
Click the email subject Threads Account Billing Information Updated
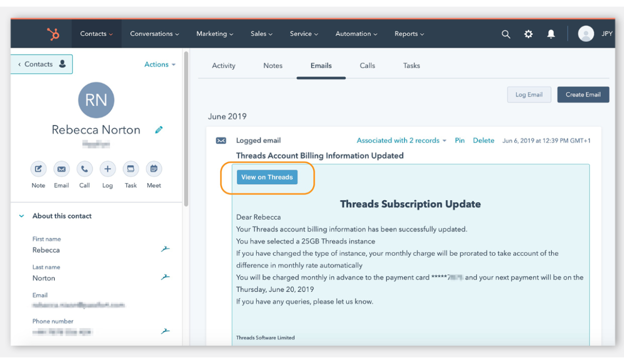coord(320,155)
